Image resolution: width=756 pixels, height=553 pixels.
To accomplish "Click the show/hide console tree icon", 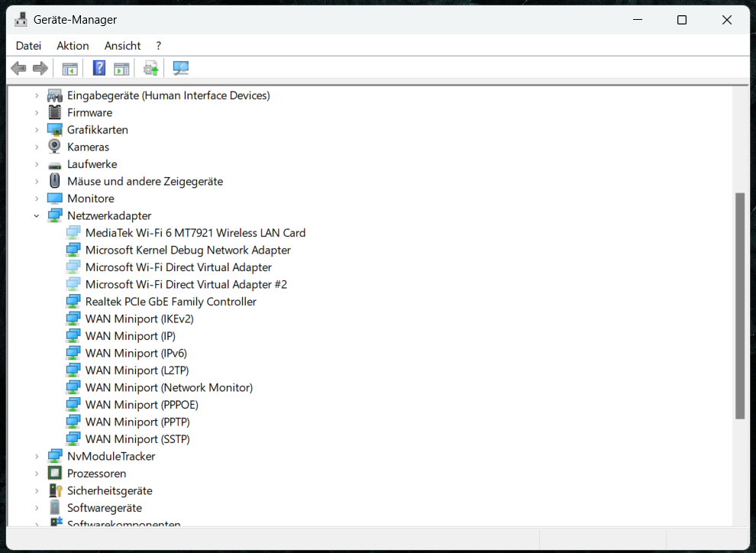I will [x=70, y=70].
